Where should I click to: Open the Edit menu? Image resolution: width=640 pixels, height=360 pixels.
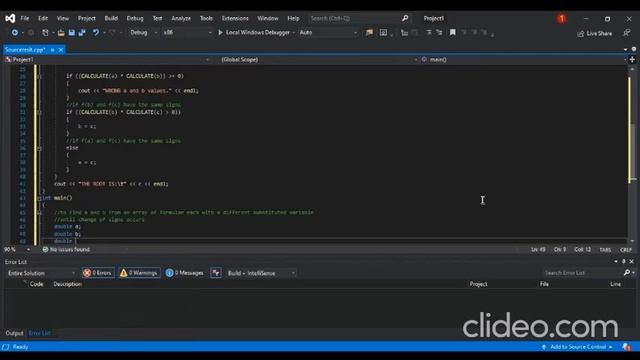[43, 18]
